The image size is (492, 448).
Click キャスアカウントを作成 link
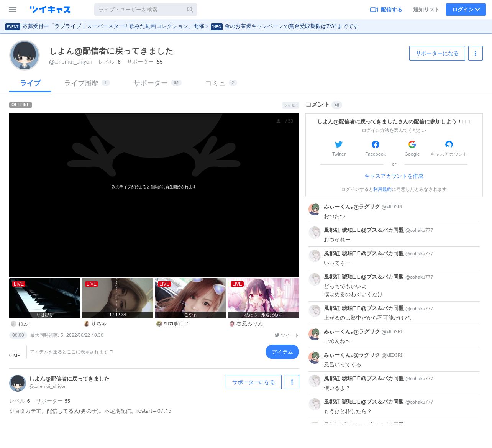pyautogui.click(x=394, y=176)
